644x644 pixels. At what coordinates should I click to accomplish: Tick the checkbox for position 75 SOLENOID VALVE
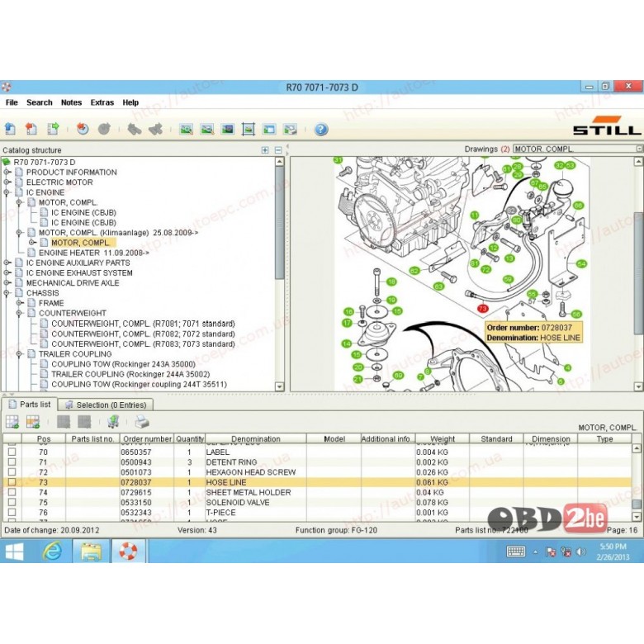[x=12, y=502]
